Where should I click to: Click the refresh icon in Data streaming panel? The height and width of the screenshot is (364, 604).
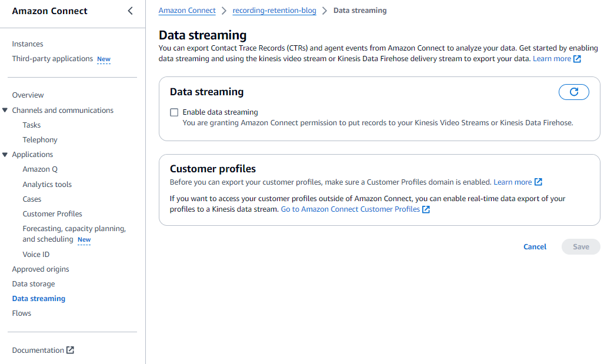point(573,92)
